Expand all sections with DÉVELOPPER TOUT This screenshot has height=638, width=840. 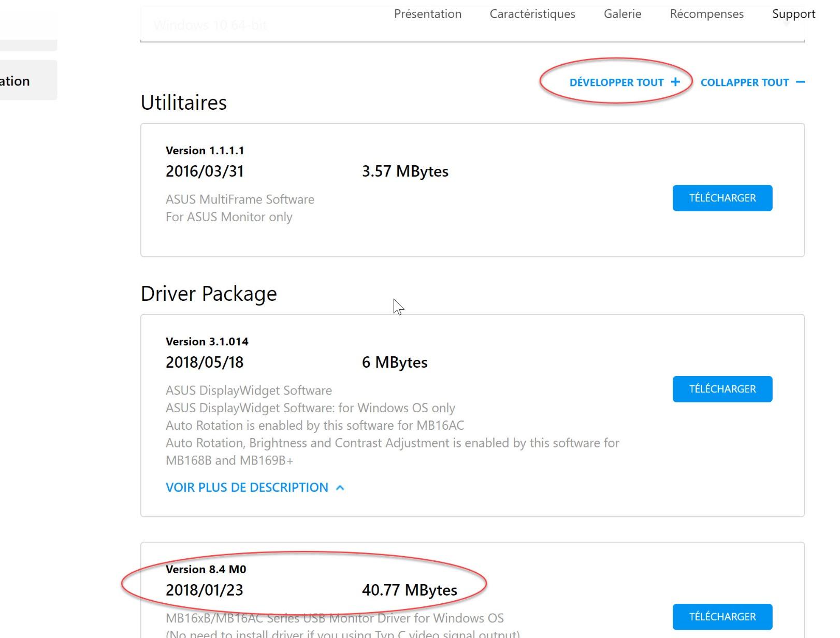point(625,82)
